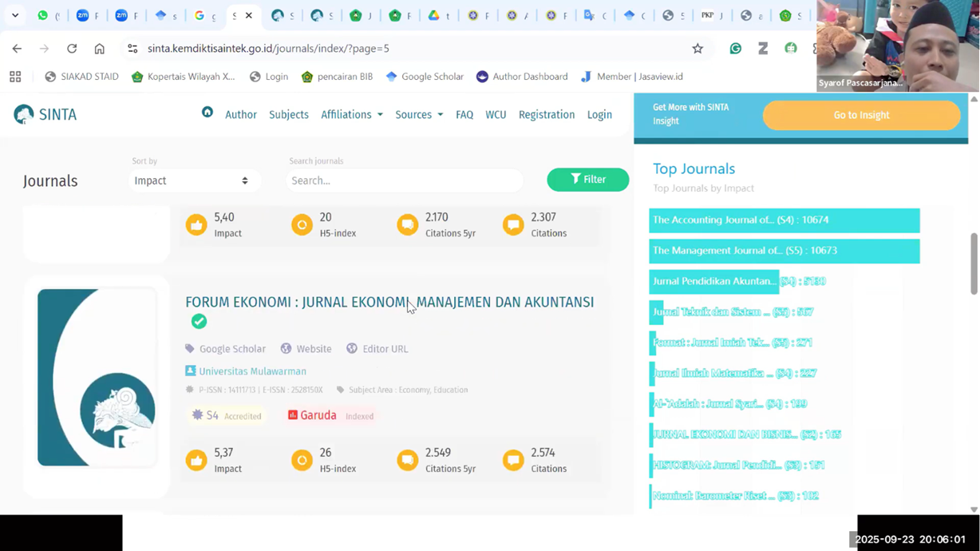Open the FAQ page
This screenshot has height=551, width=980.
[464, 114]
